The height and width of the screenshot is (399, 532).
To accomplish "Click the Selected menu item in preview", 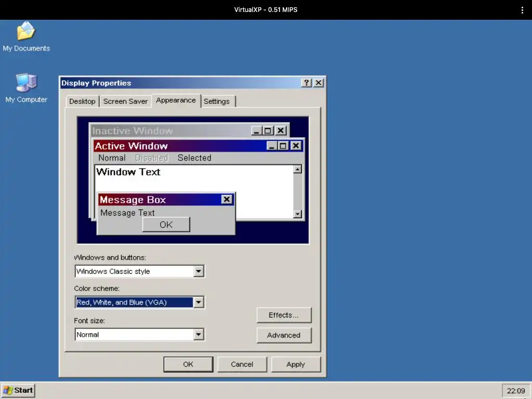I will tap(194, 158).
